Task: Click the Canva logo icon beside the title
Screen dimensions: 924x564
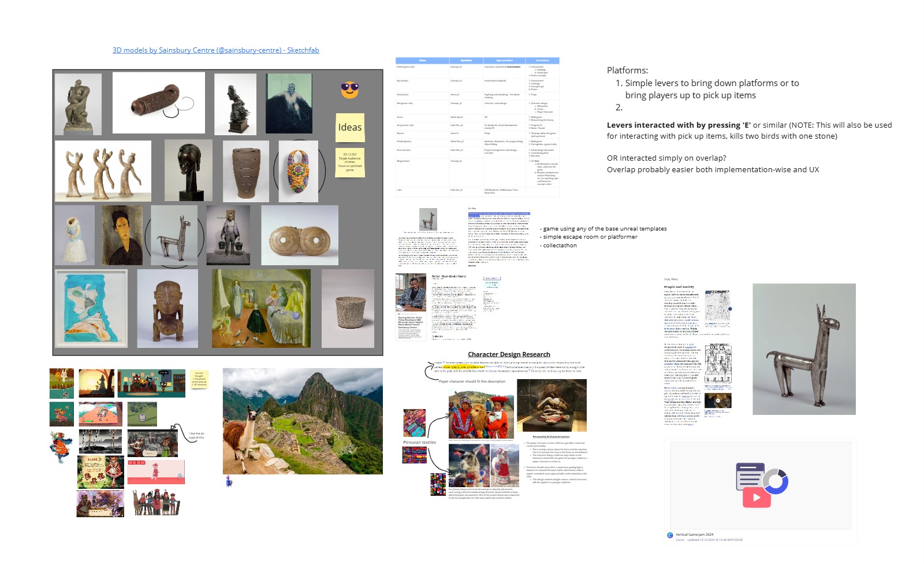Action: tap(670, 535)
